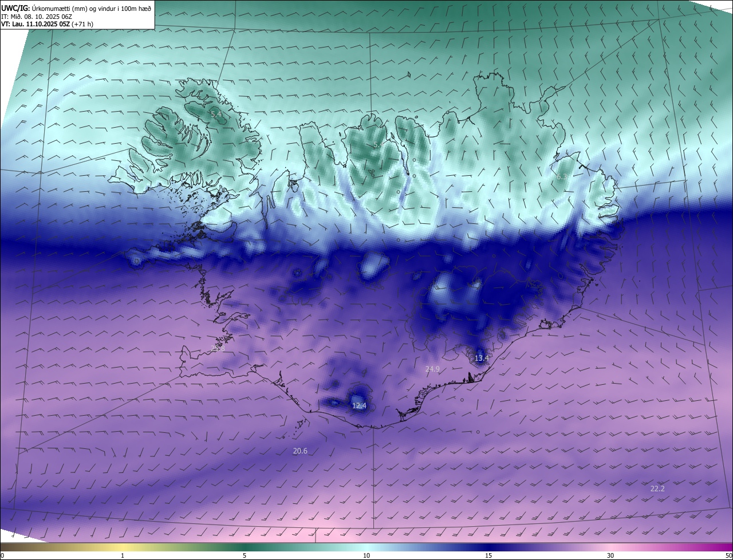Click the 13.4 value label

point(482,358)
